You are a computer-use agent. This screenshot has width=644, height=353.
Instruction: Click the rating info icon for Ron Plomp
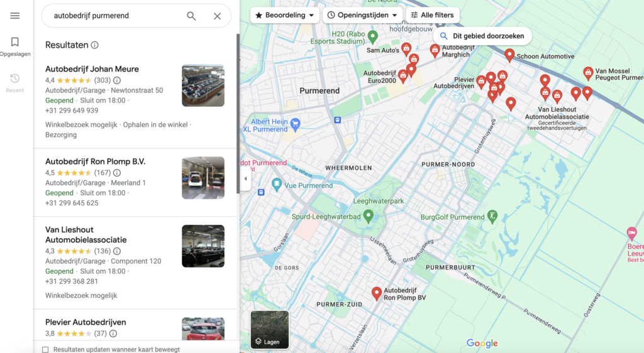[117, 173]
